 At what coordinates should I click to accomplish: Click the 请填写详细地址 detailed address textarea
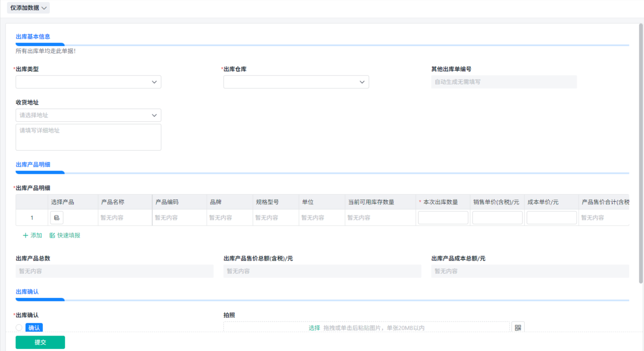click(89, 137)
